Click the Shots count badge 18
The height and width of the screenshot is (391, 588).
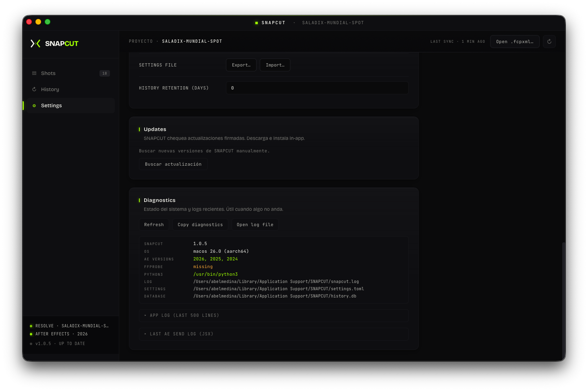(x=105, y=73)
